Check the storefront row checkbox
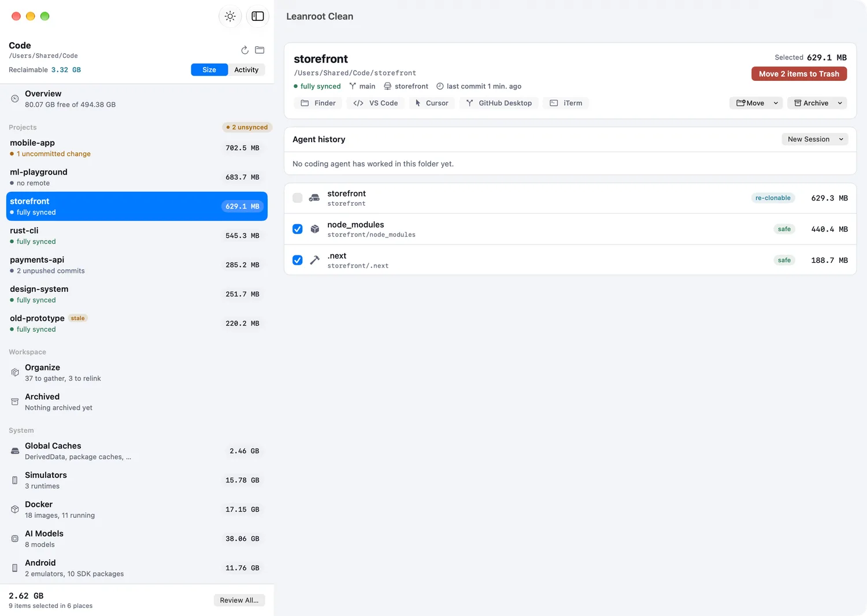 tap(298, 198)
